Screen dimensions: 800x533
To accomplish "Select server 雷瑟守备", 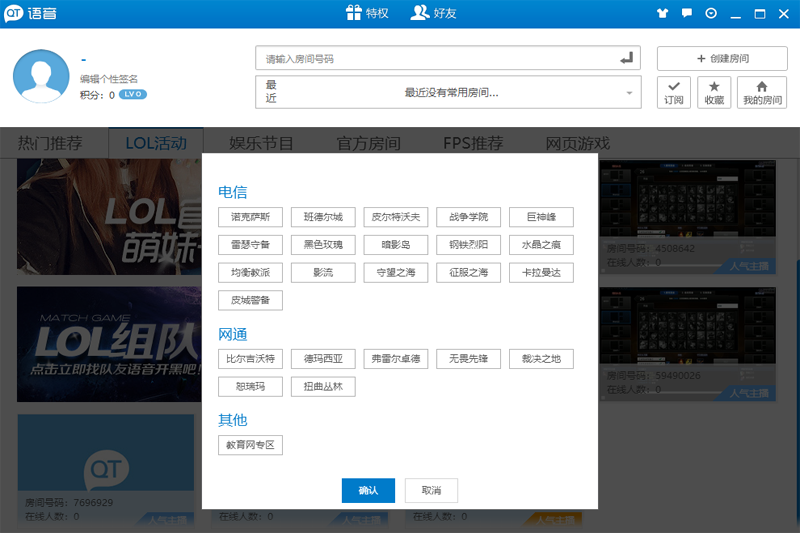I will tap(250, 245).
